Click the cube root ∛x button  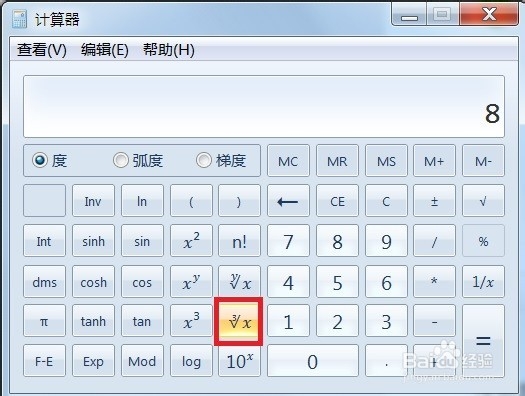click(x=239, y=321)
